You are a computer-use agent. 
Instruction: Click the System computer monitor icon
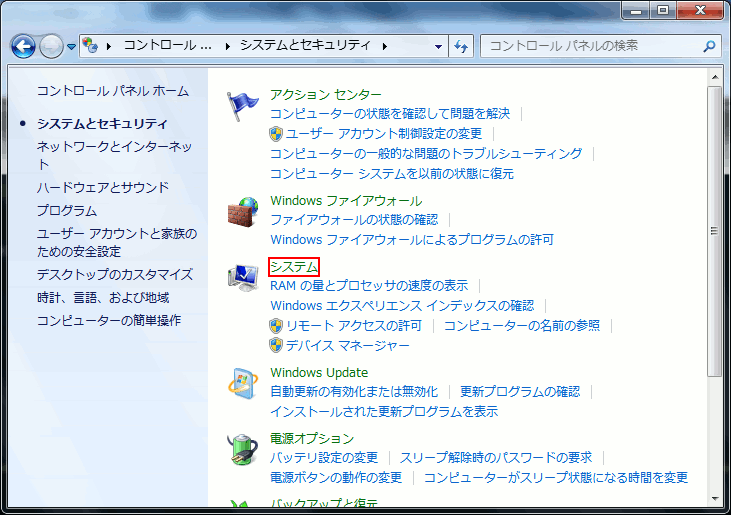pos(243,278)
